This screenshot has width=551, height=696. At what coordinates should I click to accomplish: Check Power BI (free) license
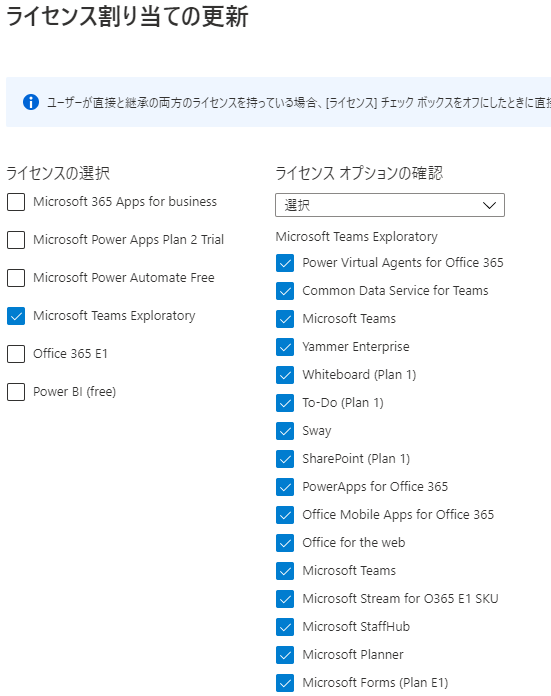[x=16, y=392]
